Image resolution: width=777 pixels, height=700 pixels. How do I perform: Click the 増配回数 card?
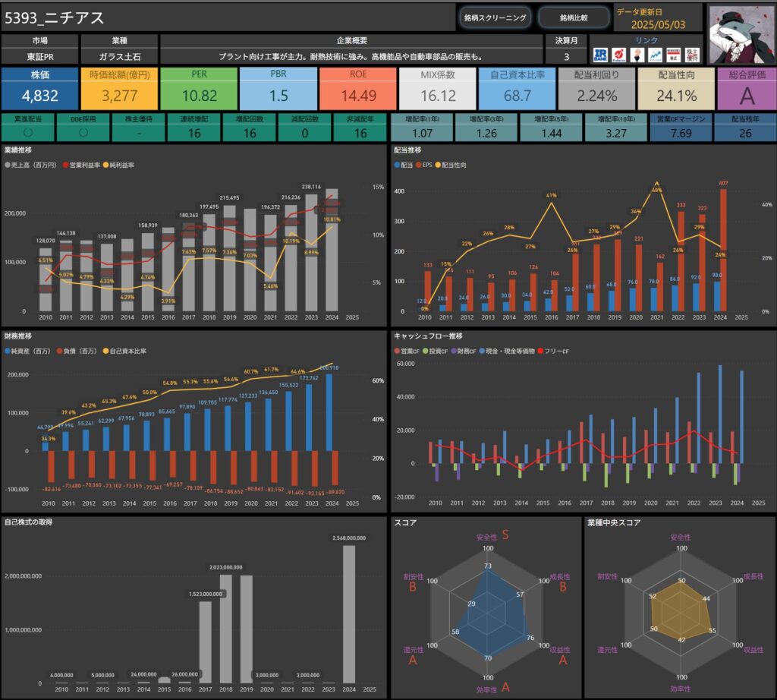click(249, 128)
